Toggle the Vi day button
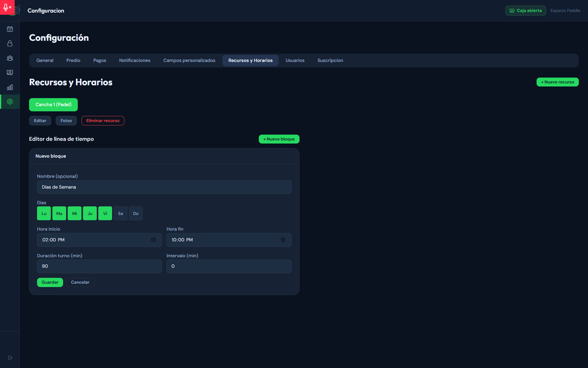 click(105, 213)
